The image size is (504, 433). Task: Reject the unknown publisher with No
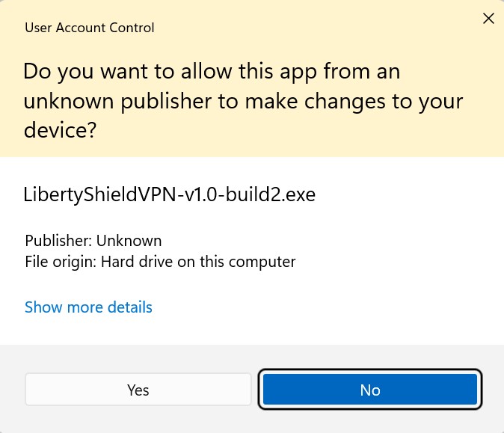pos(370,390)
